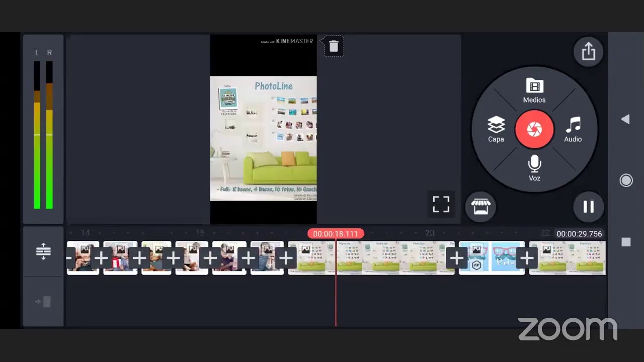Image resolution: width=644 pixels, height=362 pixels.
Task: Click the 14 second mark on ruler
Action: (x=86, y=233)
